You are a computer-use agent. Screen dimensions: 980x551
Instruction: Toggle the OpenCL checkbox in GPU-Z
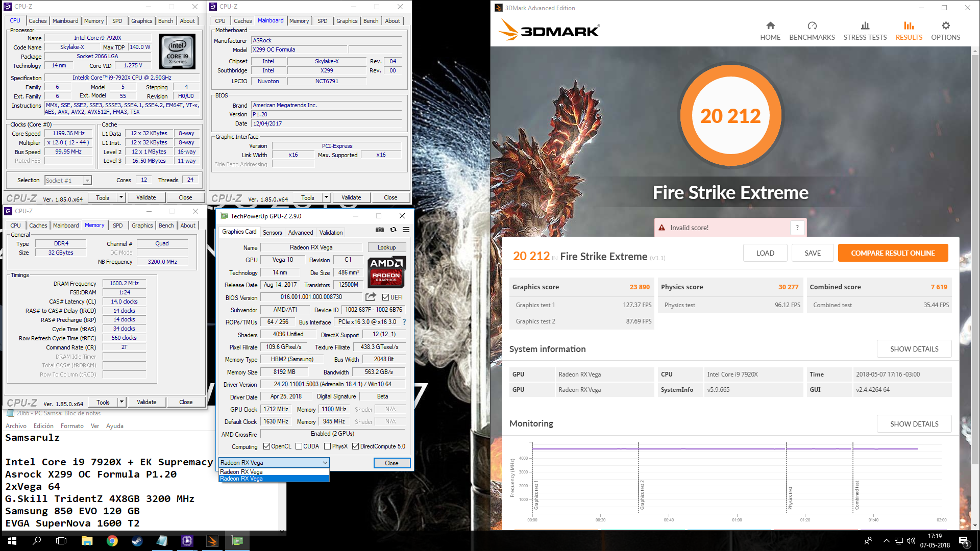(x=266, y=446)
